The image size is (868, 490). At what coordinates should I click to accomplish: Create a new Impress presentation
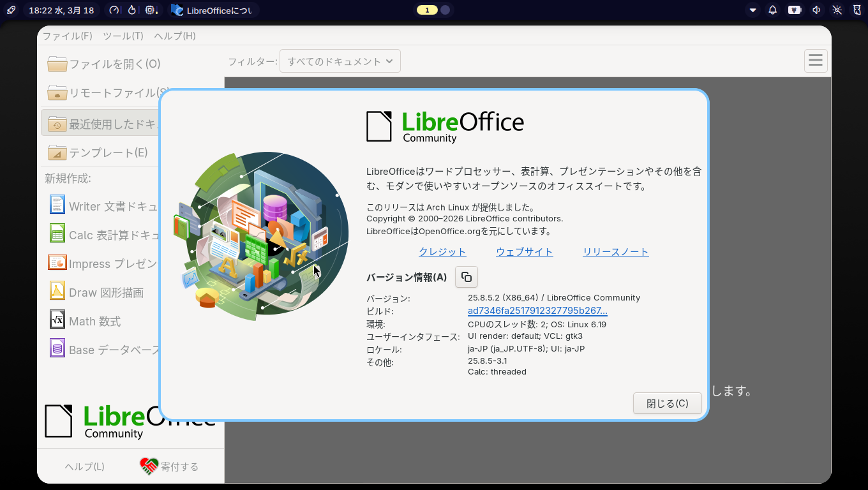(103, 264)
